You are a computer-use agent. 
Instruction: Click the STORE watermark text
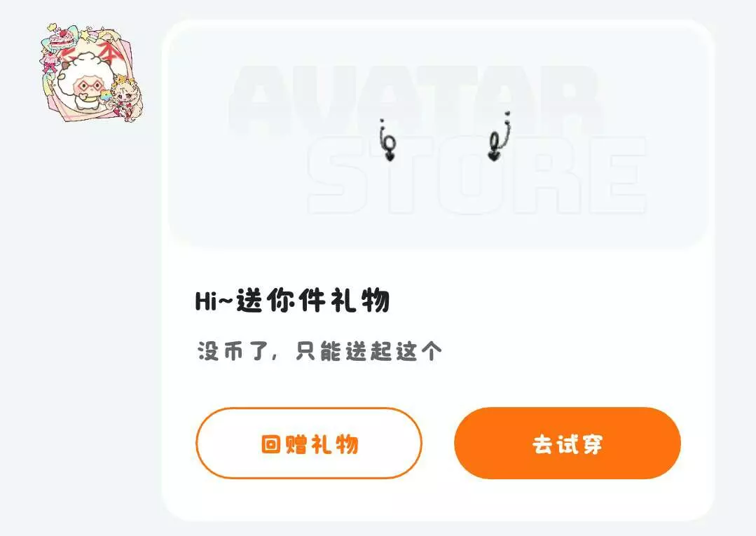tap(476, 175)
